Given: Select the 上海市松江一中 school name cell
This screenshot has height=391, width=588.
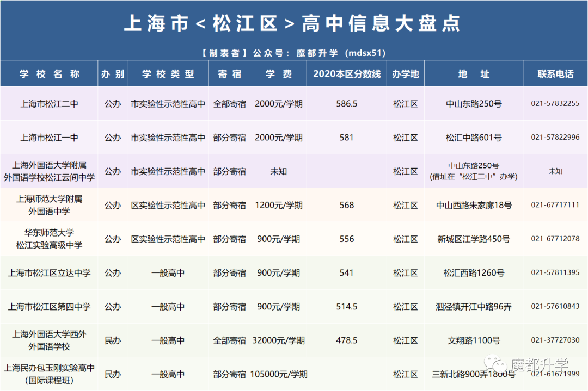Looking at the screenshot, I should tap(49, 138).
